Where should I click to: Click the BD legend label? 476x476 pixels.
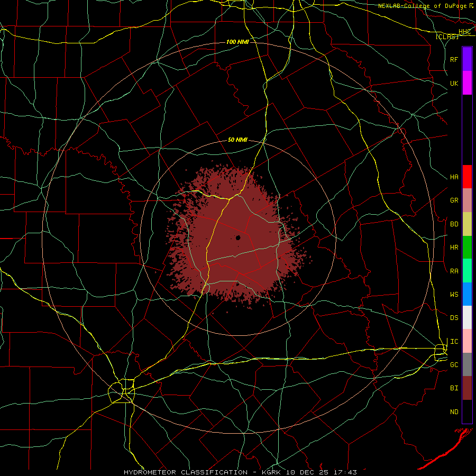point(454,224)
